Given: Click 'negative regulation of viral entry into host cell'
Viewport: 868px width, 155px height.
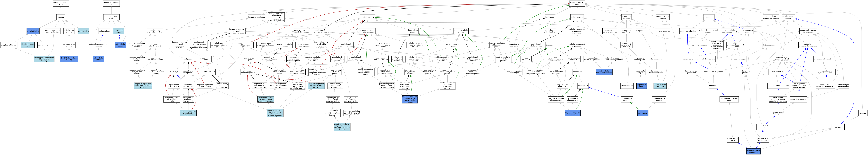Looking at the screenshot, I should tap(188, 113).
